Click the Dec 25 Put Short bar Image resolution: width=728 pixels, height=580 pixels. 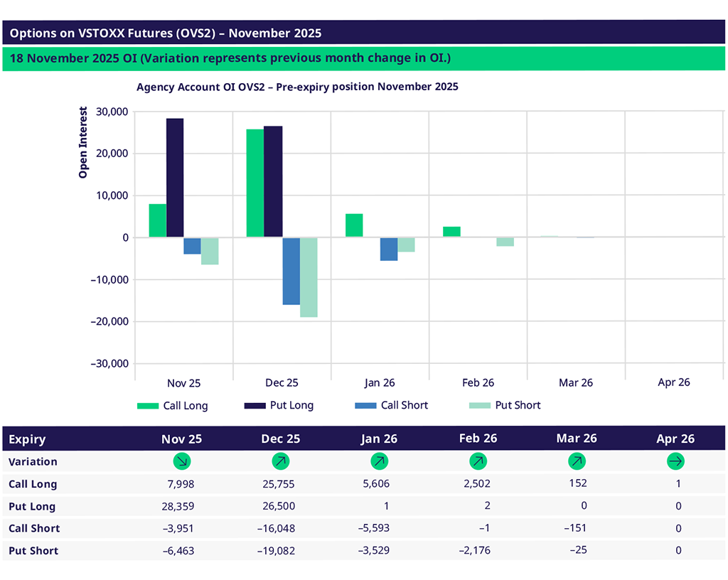point(309,277)
